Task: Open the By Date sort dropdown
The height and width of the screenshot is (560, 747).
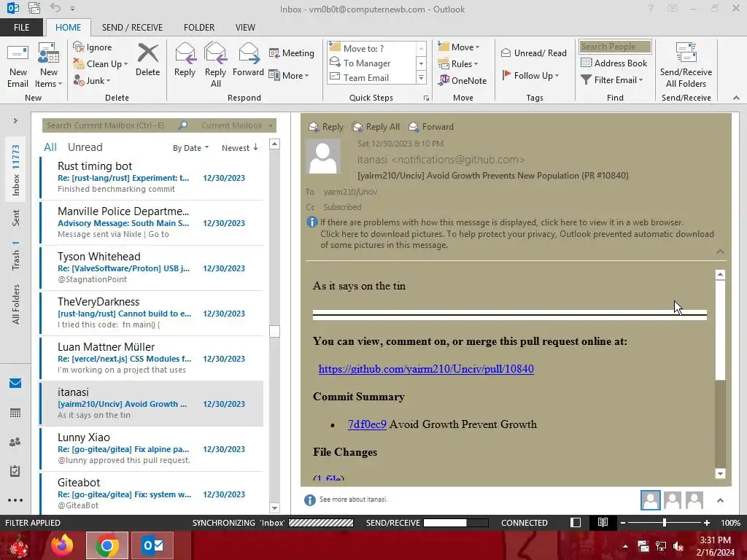Action: point(190,148)
